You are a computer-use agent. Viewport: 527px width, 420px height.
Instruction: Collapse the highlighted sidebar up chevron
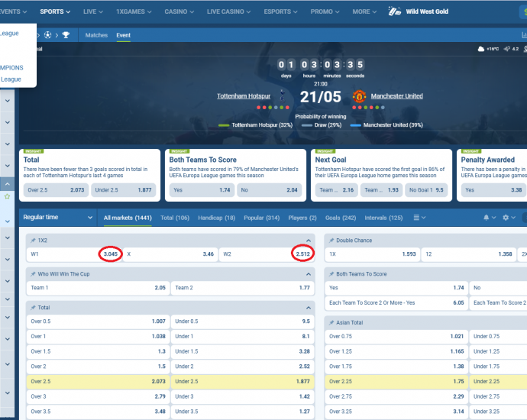(x=8, y=184)
